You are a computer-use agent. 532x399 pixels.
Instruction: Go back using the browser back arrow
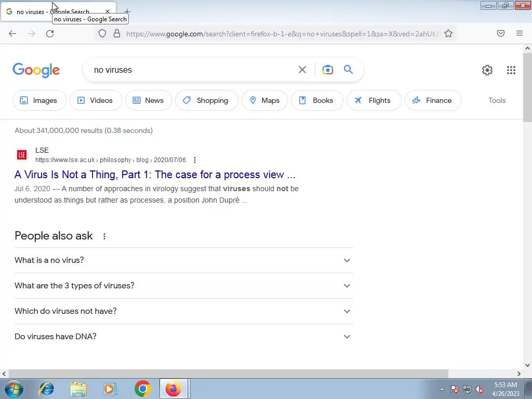pyautogui.click(x=12, y=34)
